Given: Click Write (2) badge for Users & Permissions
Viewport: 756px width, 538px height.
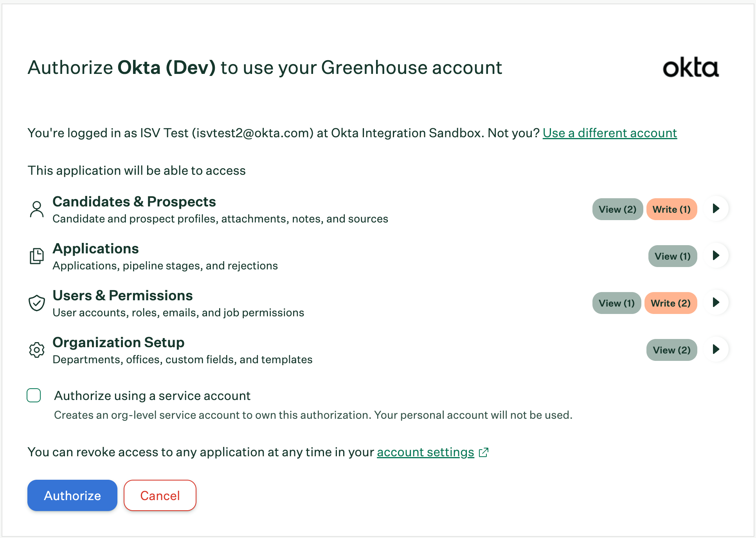Looking at the screenshot, I should coord(671,303).
